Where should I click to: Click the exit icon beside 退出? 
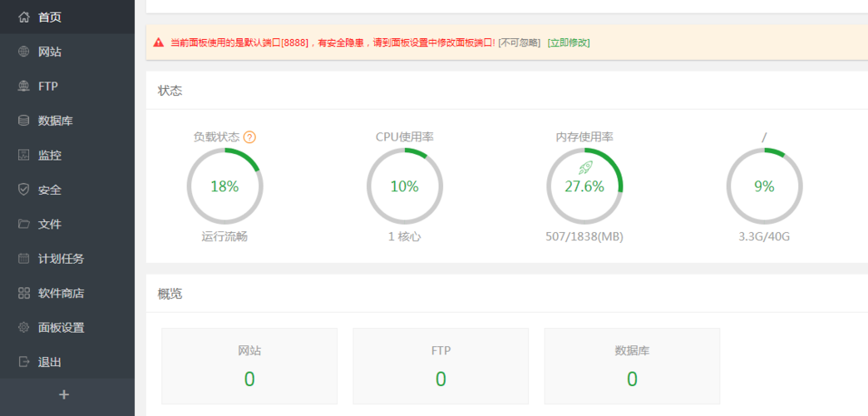tap(23, 362)
